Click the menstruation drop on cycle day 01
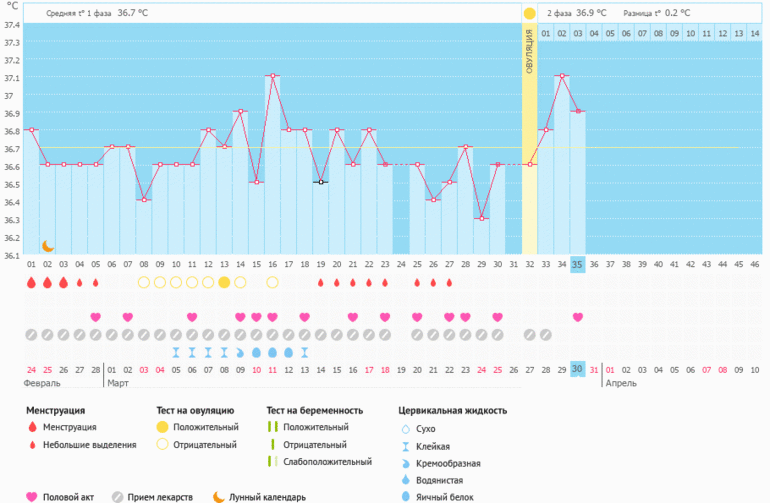This screenshot has width=770, height=503. (31, 283)
